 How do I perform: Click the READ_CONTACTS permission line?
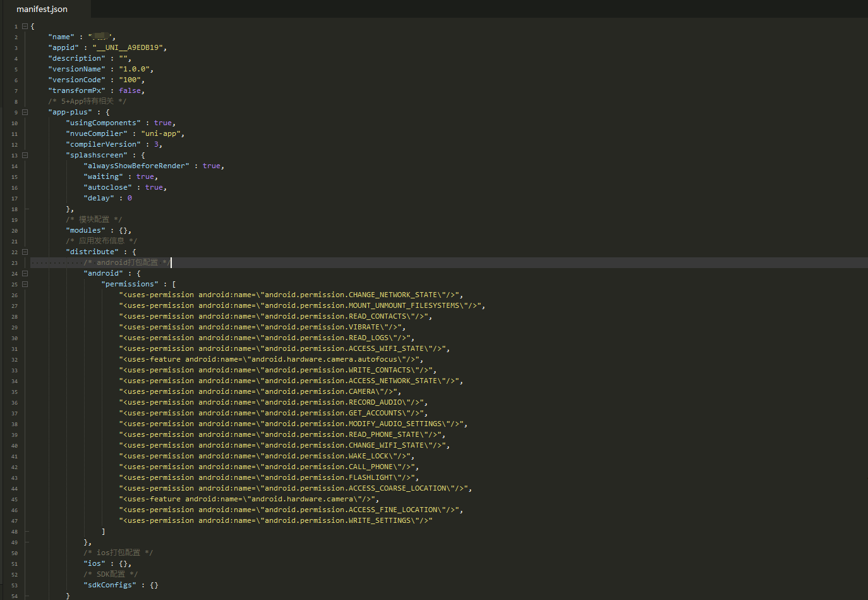(x=275, y=316)
